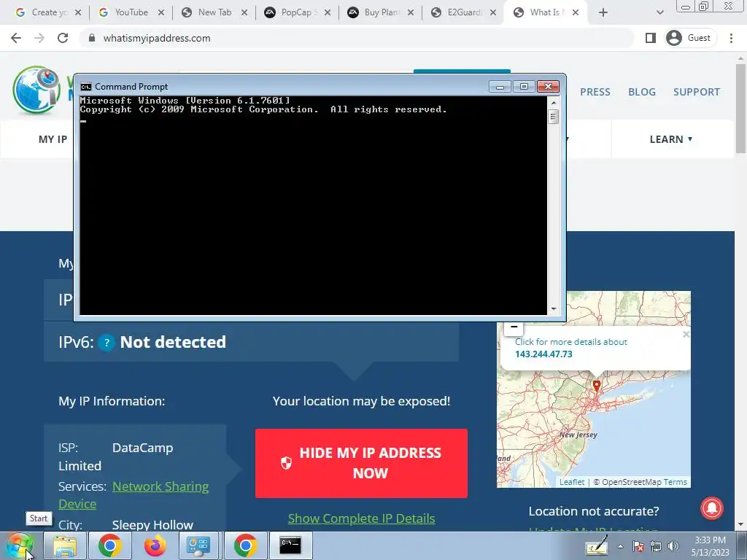
Task: Click Command Prompt scrollbar down arrow
Action: pyautogui.click(x=553, y=309)
